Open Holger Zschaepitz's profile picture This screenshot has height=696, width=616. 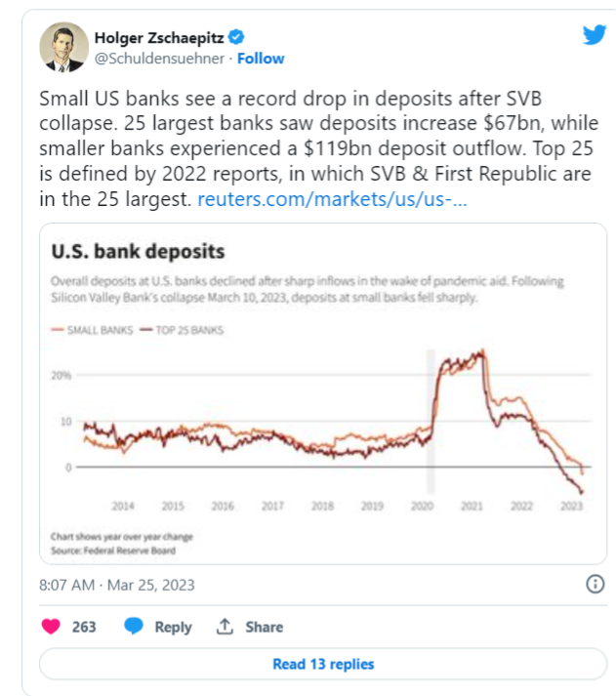[x=63, y=48]
